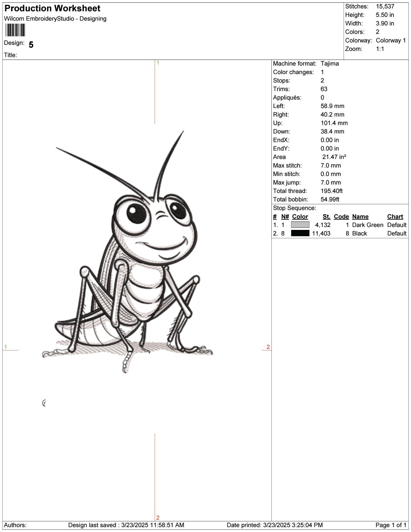Viewport: 411px width, 532px height.
Task: Click the barcode under the worksheet title
Action: [x=15, y=30]
